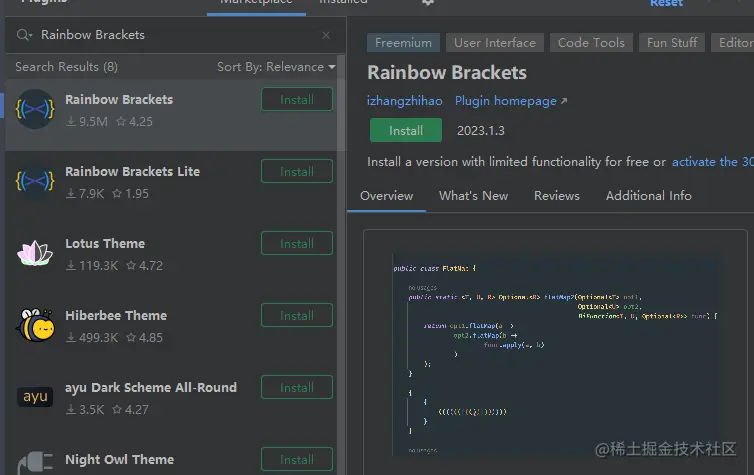The image size is (754, 475).
Task: Switch to the Installed tab
Action: (x=343, y=3)
